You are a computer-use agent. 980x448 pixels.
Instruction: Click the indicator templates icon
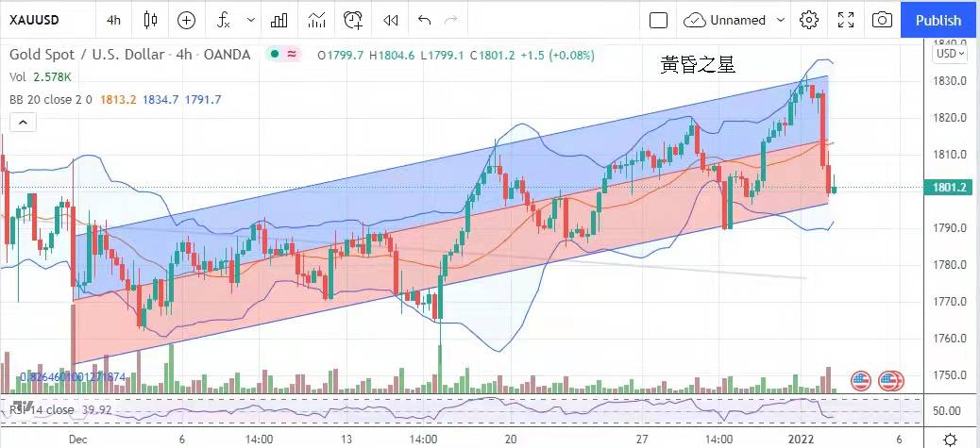pos(317,20)
